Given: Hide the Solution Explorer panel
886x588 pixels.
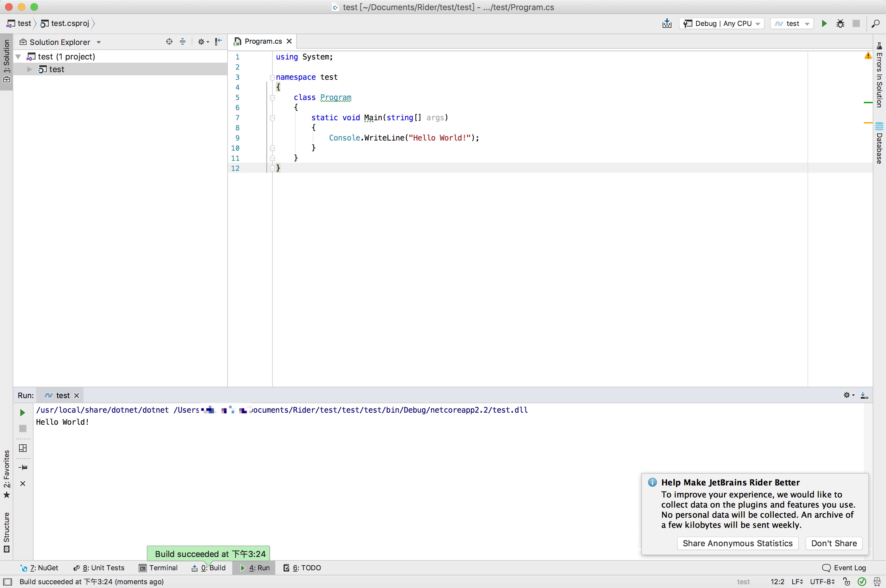Looking at the screenshot, I should pyautogui.click(x=218, y=42).
